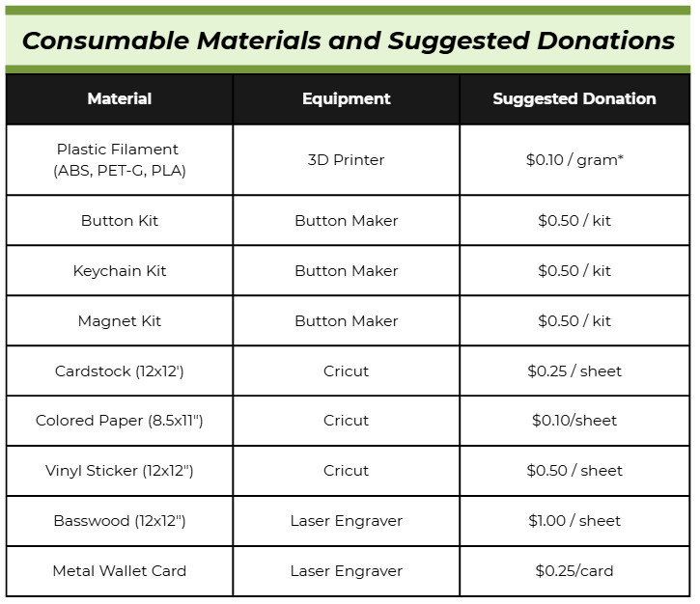Select the $0.25 / sheet donation cell

pyautogui.click(x=574, y=371)
